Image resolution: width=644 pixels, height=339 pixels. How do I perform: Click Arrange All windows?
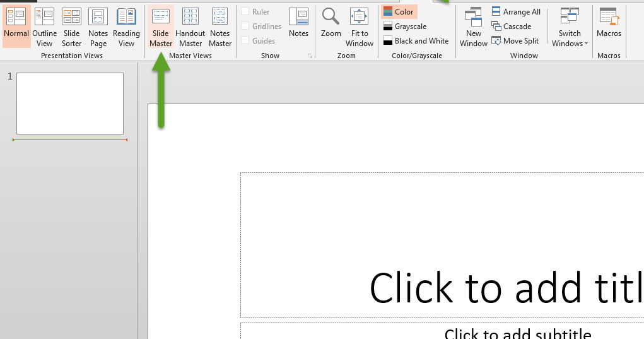(x=516, y=12)
